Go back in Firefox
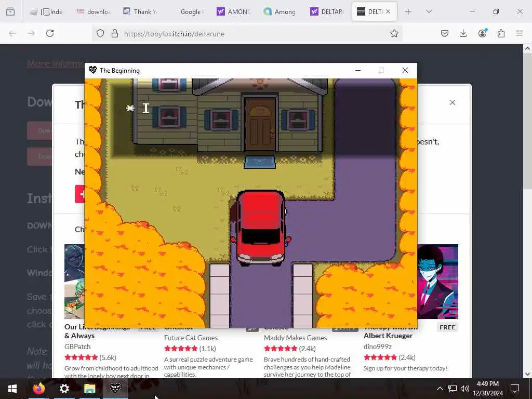 pos(12,33)
